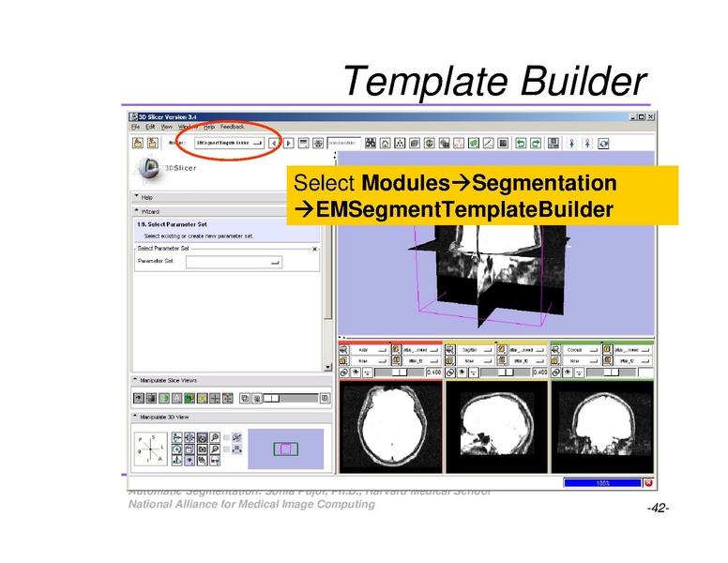Open the Transforms module icon
The width and height of the screenshot is (728, 563).
click(445, 143)
